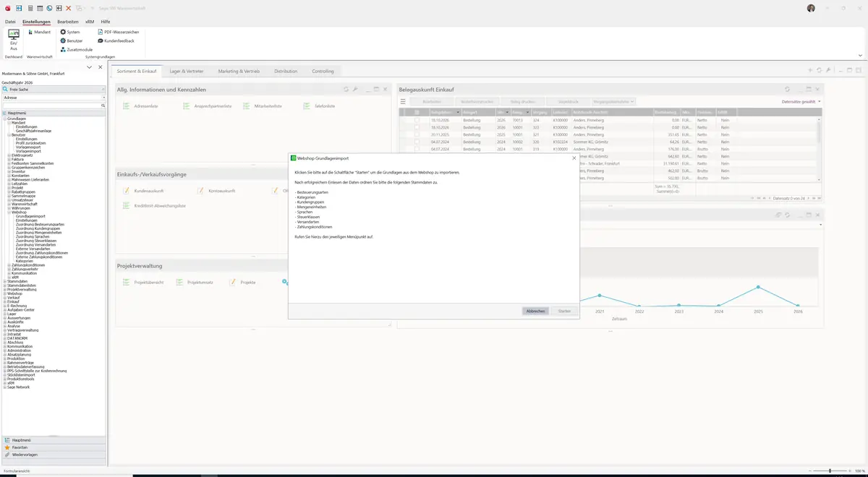Open the Adresse search type dropdown

pyautogui.click(x=103, y=98)
